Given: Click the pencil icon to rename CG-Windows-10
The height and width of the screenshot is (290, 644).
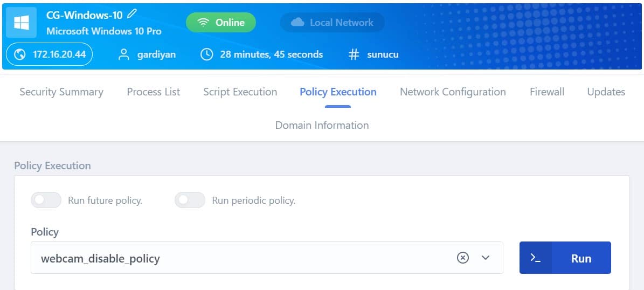Looking at the screenshot, I should point(131,15).
